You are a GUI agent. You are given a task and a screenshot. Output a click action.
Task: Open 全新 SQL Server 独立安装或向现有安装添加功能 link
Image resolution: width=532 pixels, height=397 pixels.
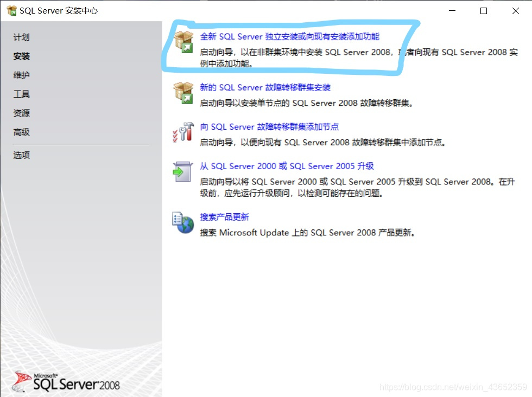tap(289, 37)
